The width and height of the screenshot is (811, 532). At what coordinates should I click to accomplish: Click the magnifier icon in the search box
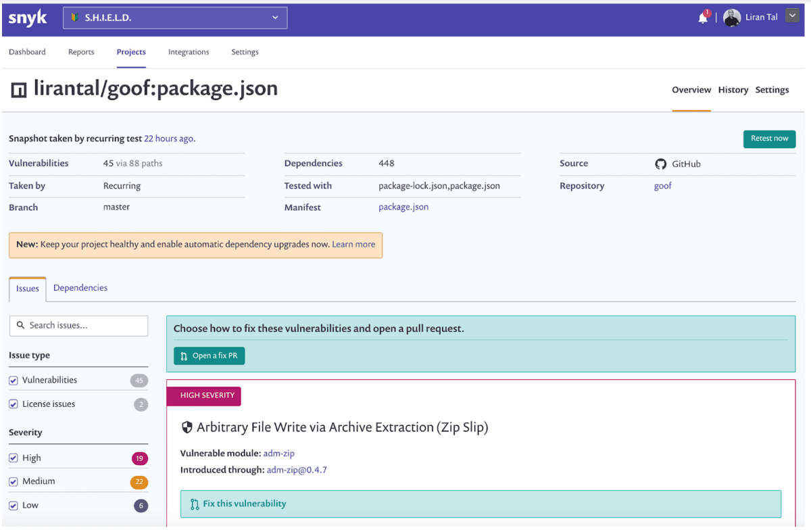pyautogui.click(x=21, y=325)
